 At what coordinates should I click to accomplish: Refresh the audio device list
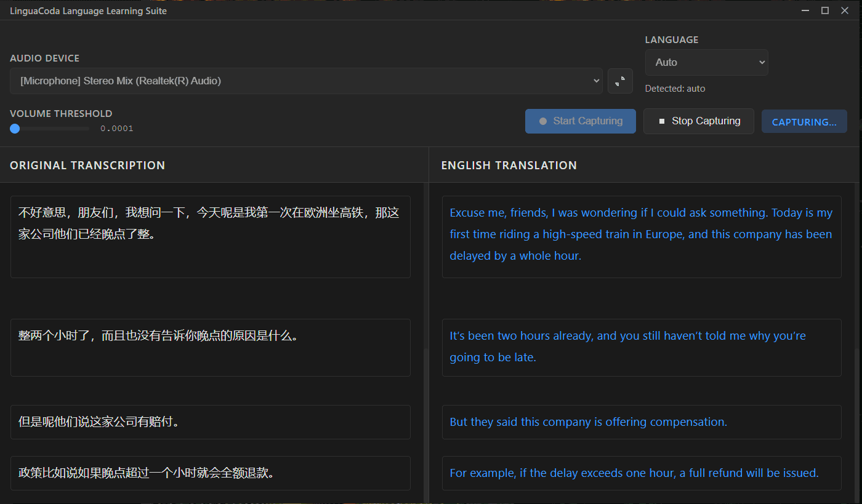pos(620,81)
